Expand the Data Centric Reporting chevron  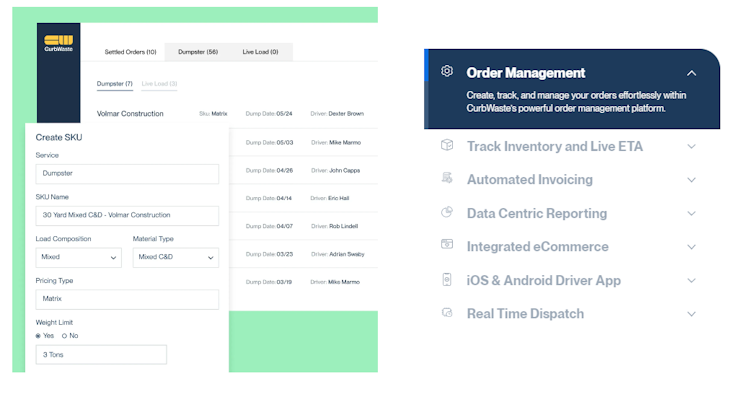tap(691, 213)
